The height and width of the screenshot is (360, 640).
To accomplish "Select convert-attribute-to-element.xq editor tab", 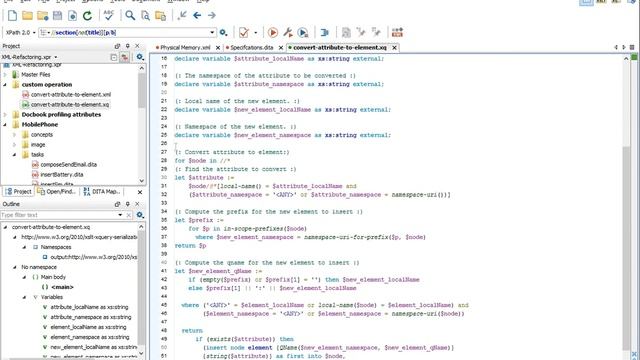I will point(340,48).
